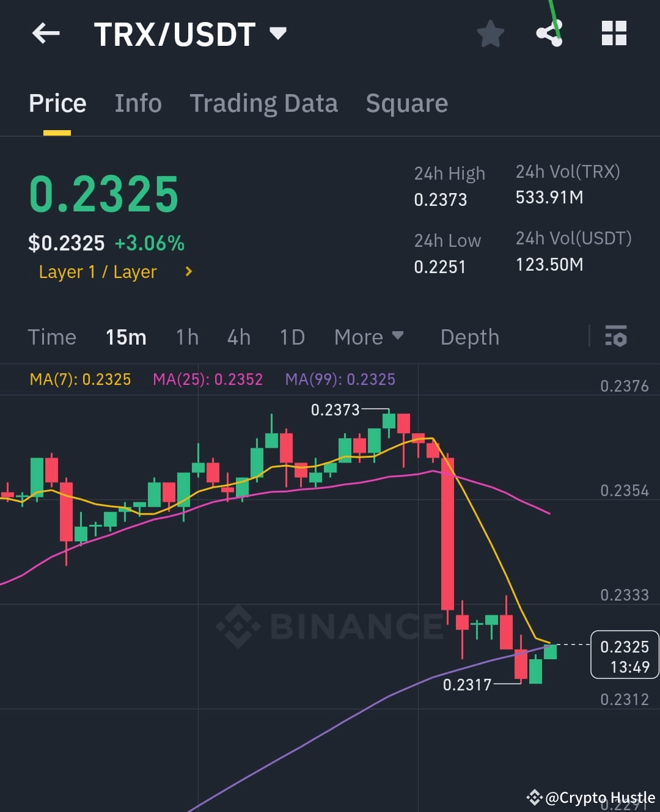Open the Info section
Image resolution: width=660 pixels, height=812 pixels.
click(x=137, y=103)
